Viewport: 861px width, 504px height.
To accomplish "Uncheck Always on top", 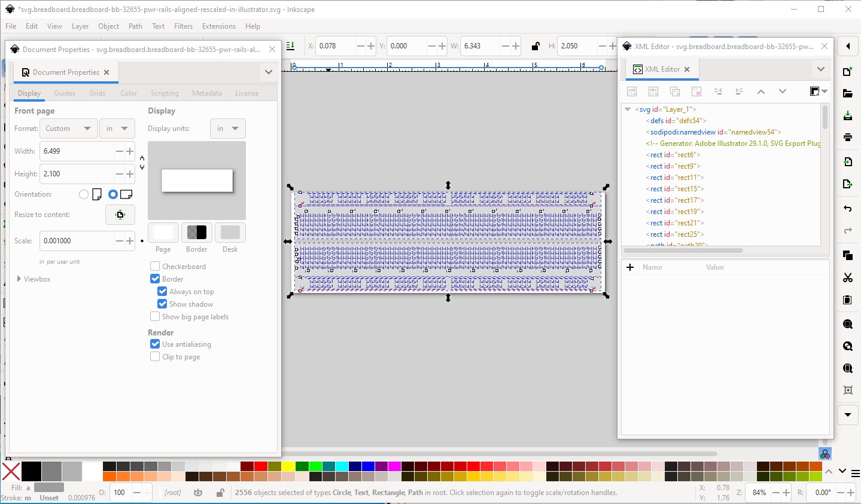I will [162, 291].
